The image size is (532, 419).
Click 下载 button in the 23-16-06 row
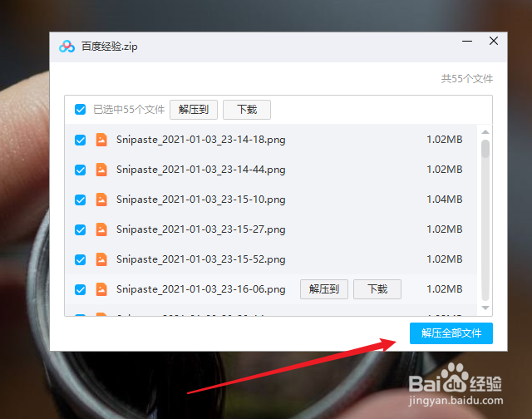377,289
